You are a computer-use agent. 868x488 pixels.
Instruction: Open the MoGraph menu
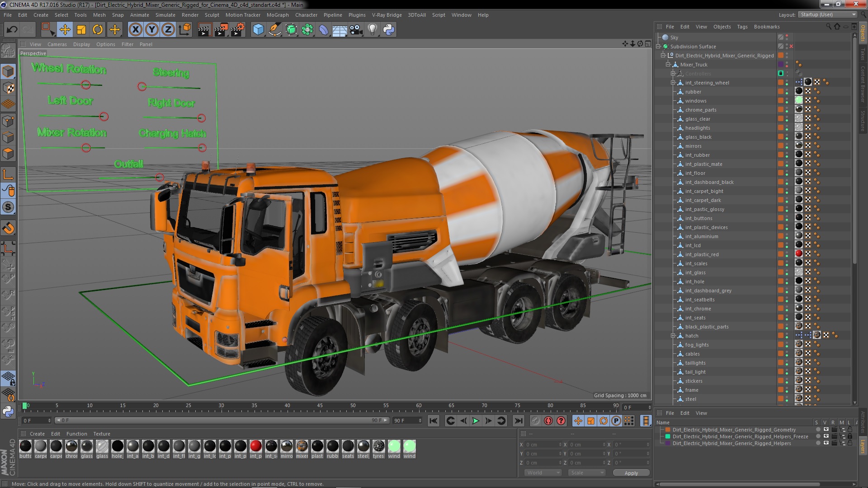278,15
